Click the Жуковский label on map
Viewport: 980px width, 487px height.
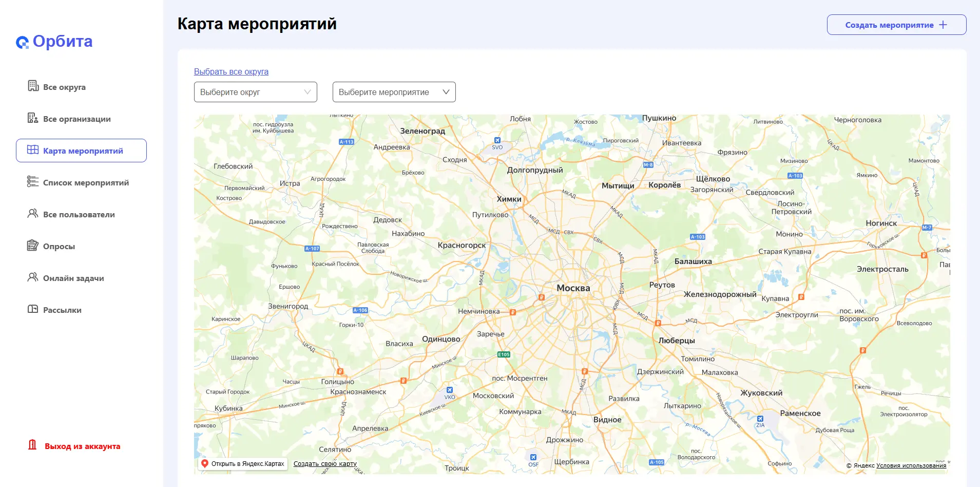[x=761, y=393]
